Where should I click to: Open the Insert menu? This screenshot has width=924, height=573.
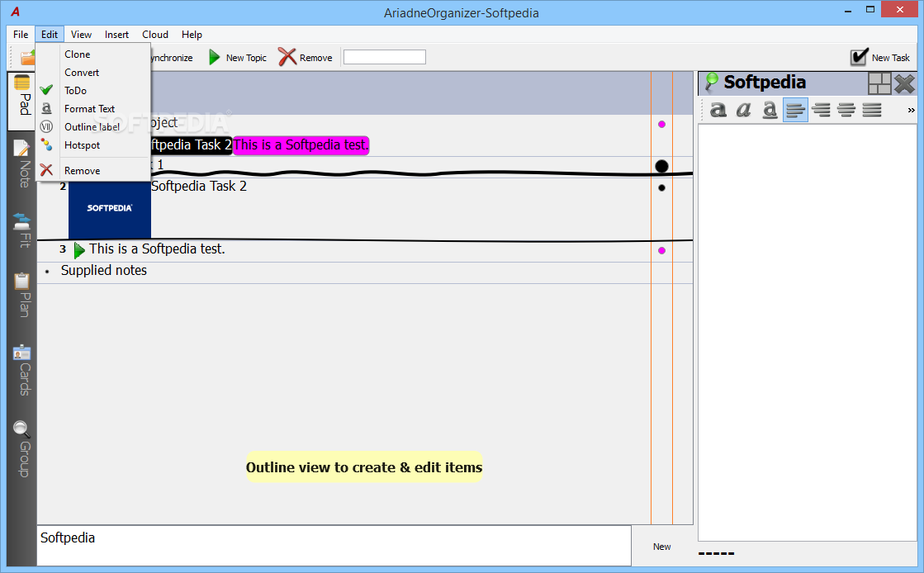(116, 34)
